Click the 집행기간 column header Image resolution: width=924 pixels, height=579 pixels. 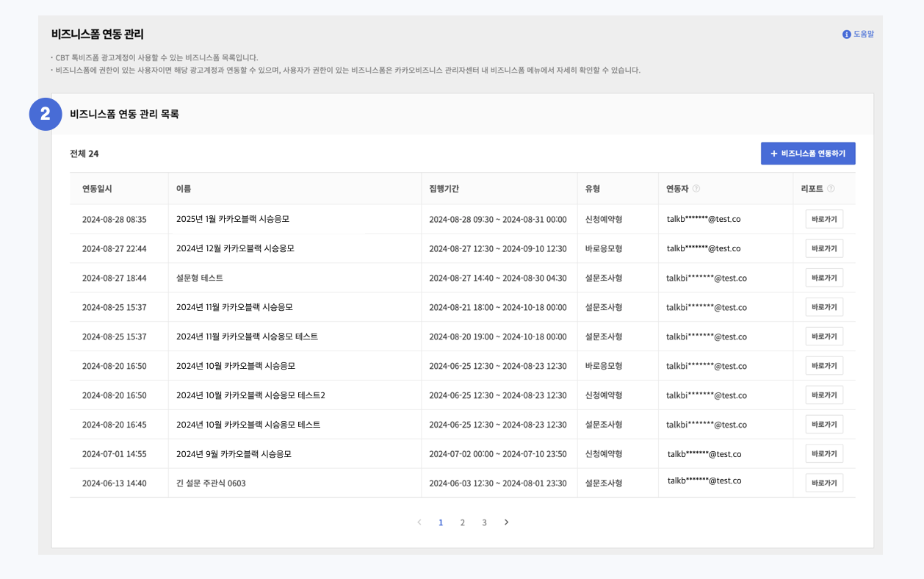tap(444, 189)
